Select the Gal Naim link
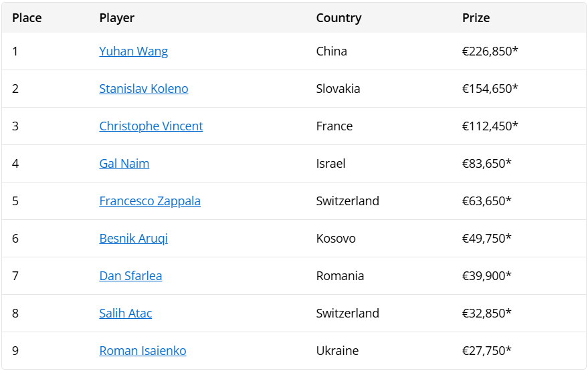This screenshot has height=371, width=588. pos(124,164)
